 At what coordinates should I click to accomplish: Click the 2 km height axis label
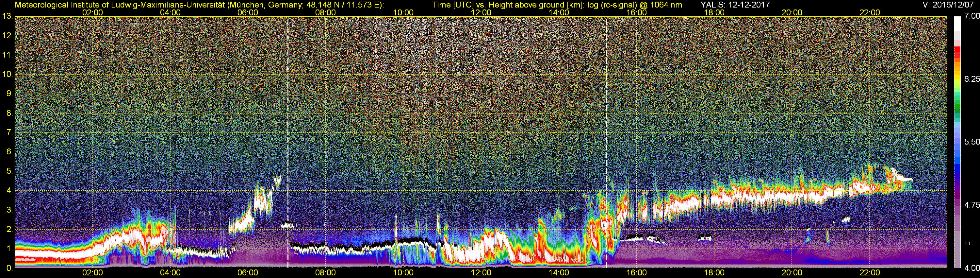coord(9,229)
